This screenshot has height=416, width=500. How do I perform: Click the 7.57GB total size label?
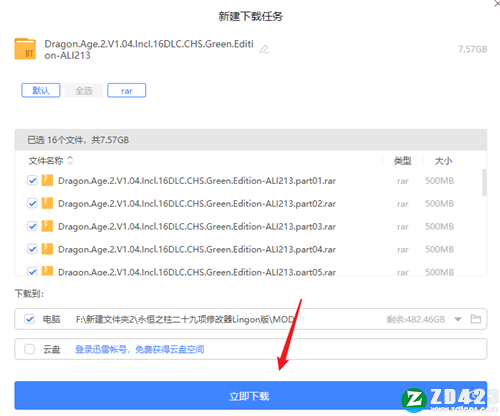[x=472, y=49]
